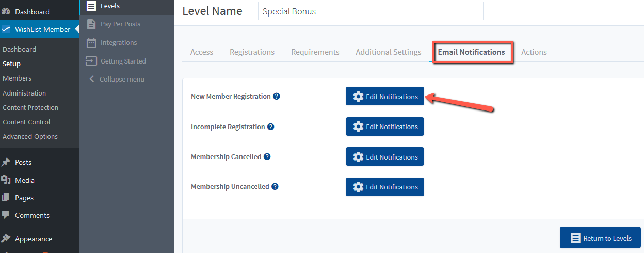The width and height of the screenshot is (644, 253).
Task: Click the Level Name text field
Action: point(371,11)
